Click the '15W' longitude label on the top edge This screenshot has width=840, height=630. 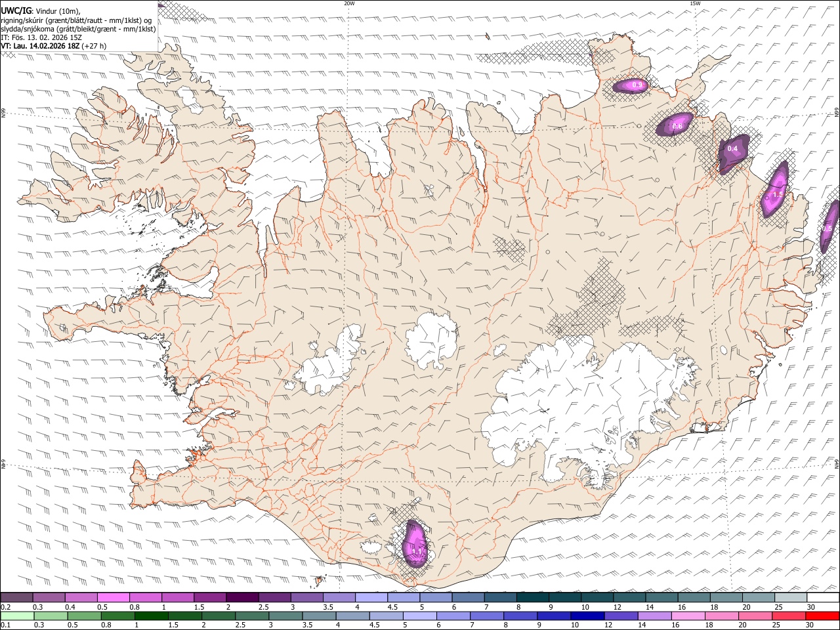coord(695,3)
